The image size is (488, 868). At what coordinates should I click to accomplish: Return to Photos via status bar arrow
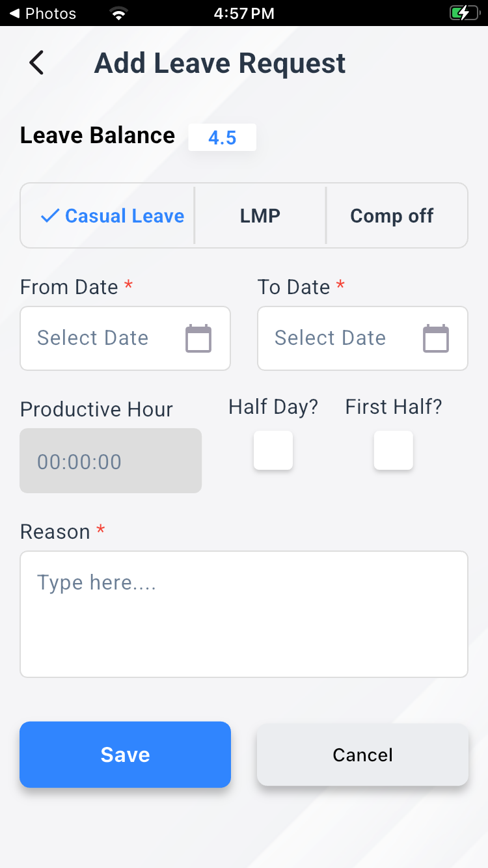14,13
